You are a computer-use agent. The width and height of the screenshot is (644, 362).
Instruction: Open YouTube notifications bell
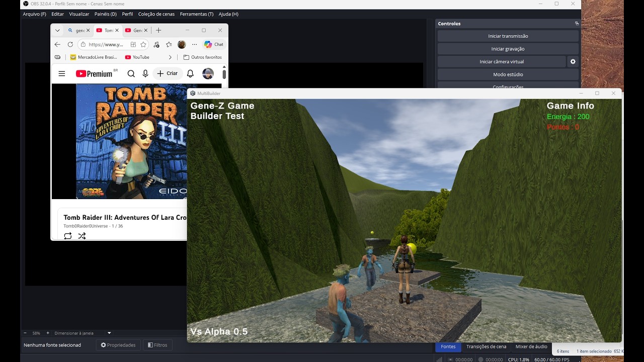pyautogui.click(x=190, y=73)
